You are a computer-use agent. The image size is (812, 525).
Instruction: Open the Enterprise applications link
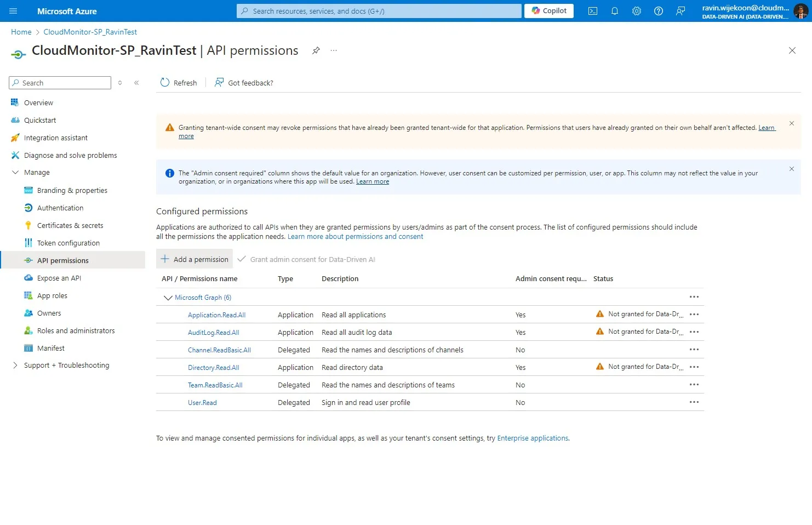[533, 438]
